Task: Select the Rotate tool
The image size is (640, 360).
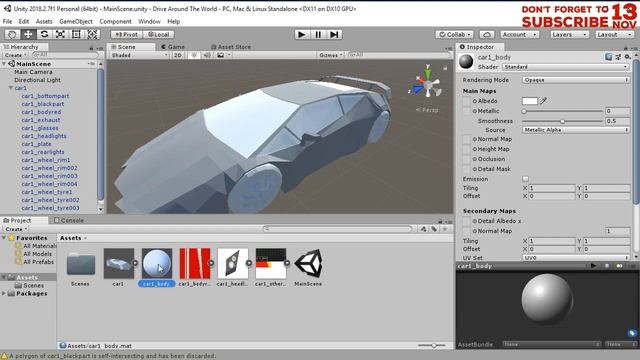Action: pyautogui.click(x=44, y=34)
